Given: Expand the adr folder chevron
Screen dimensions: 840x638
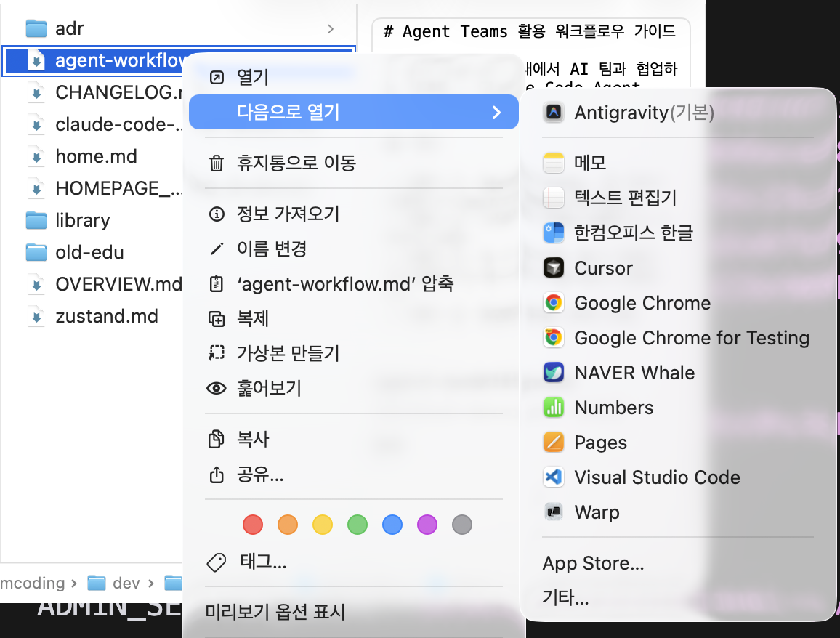Looking at the screenshot, I should pyautogui.click(x=331, y=29).
